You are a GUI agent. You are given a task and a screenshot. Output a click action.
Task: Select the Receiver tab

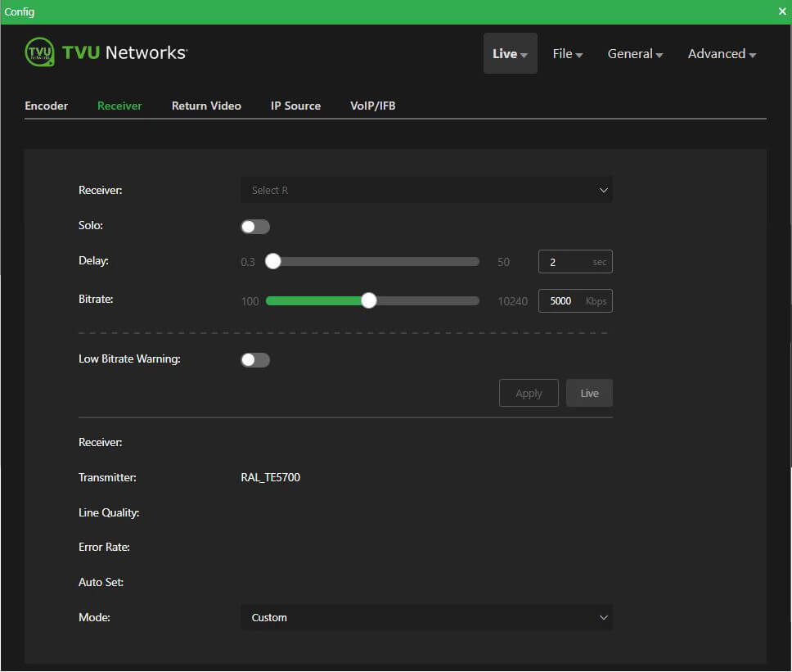coord(119,106)
